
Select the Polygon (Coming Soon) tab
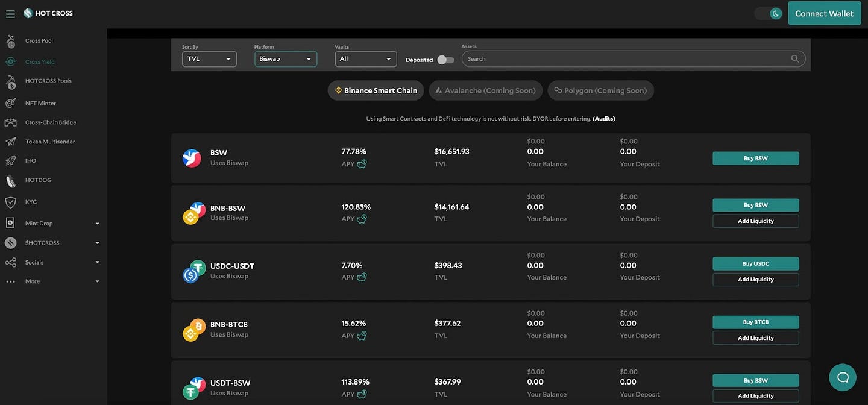pos(601,90)
